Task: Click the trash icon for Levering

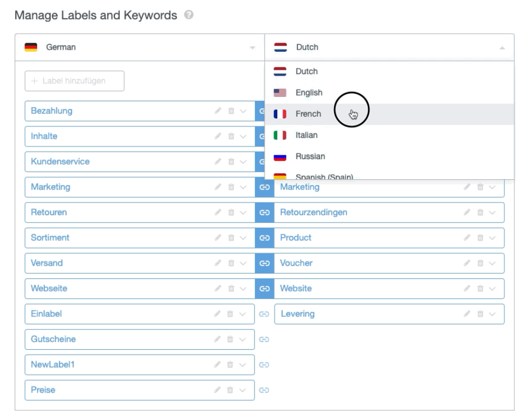Action: (481, 314)
